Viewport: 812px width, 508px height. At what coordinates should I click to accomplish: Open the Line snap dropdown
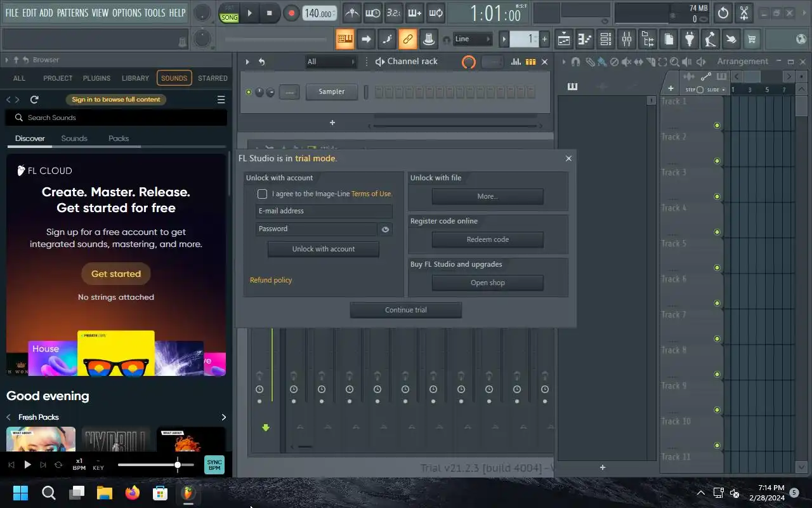point(472,39)
